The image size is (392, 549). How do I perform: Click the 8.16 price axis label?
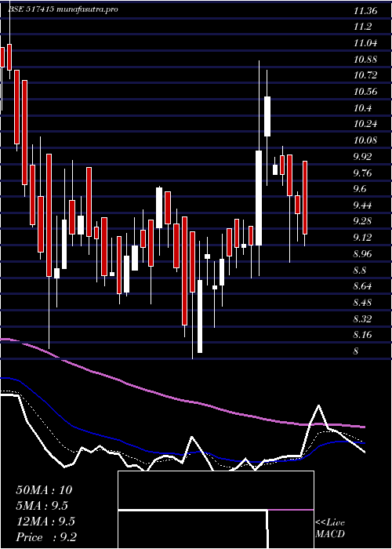pos(362,336)
